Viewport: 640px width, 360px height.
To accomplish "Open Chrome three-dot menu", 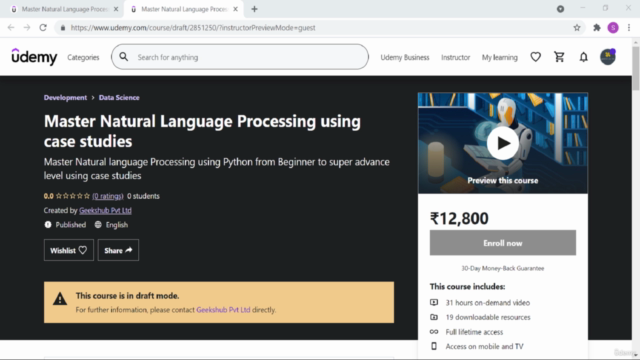I will [x=629, y=28].
